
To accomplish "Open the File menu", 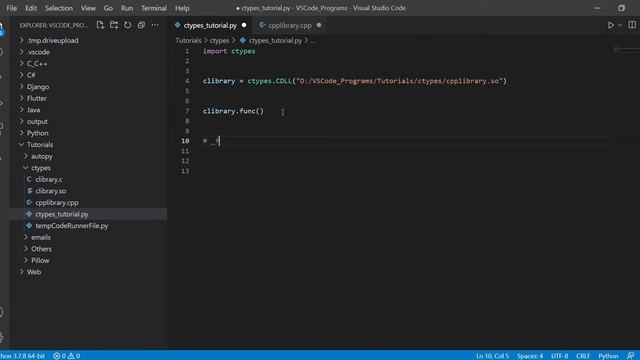I will [x=12, y=8].
